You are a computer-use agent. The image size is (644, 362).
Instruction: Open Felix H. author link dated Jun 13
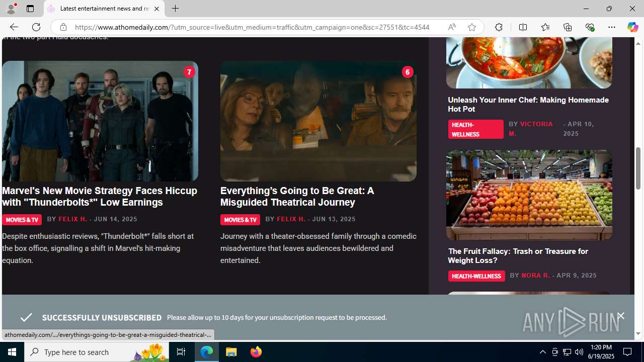[x=291, y=219]
